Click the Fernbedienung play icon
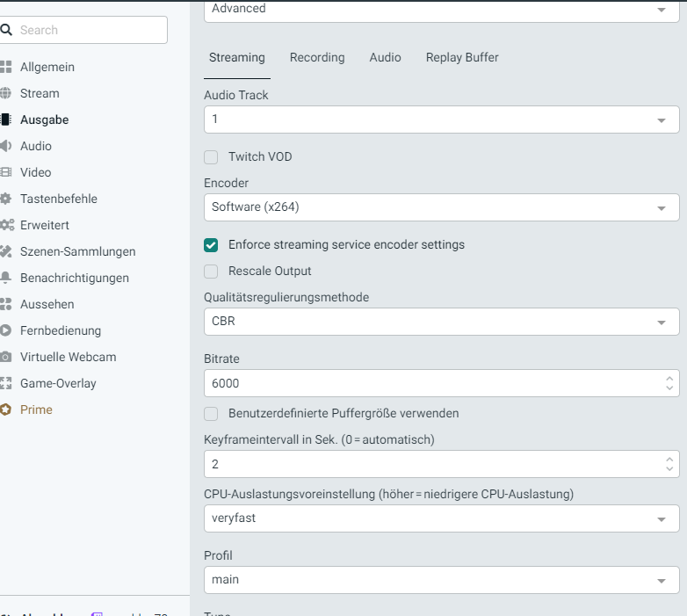The image size is (687, 616). [x=5, y=330]
